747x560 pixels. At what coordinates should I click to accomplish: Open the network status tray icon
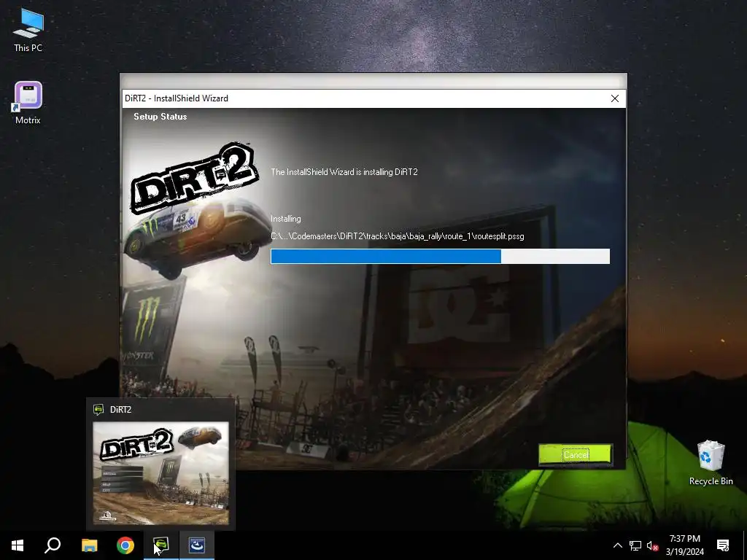click(635, 545)
